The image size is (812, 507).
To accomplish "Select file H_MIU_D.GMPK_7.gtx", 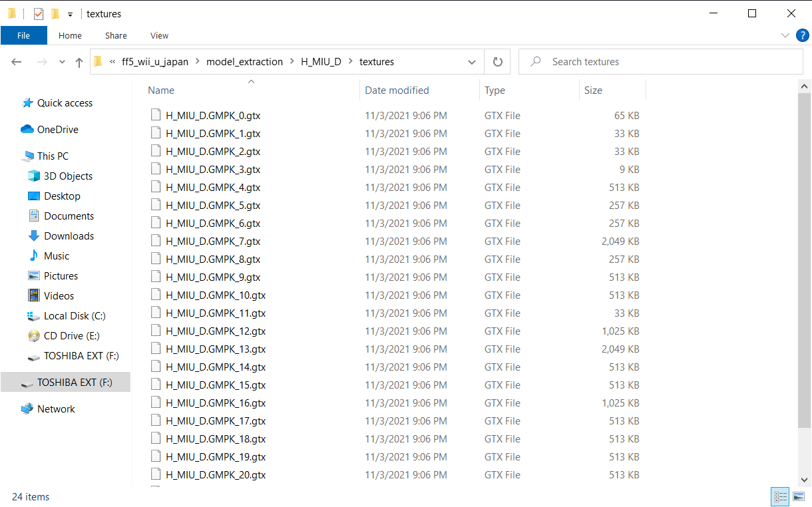I will (x=213, y=241).
